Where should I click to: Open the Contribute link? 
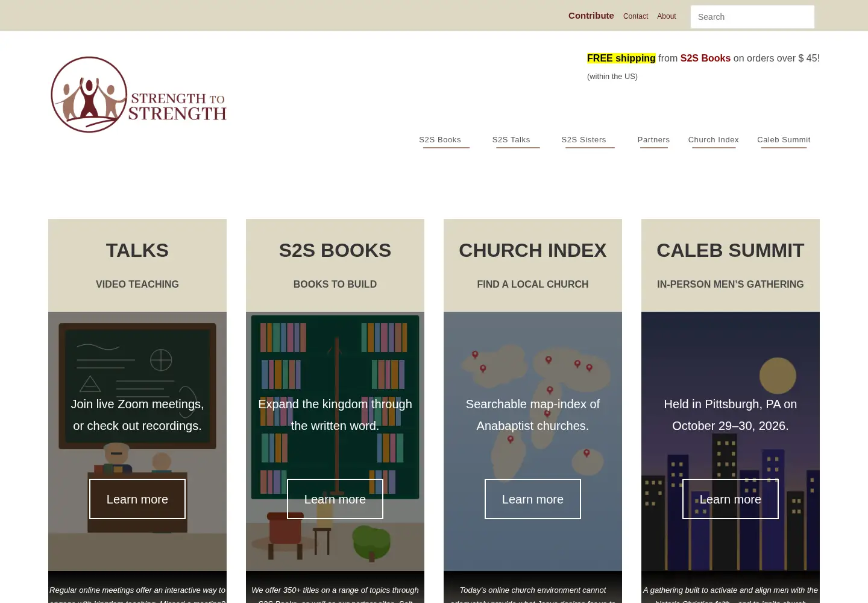tap(591, 16)
